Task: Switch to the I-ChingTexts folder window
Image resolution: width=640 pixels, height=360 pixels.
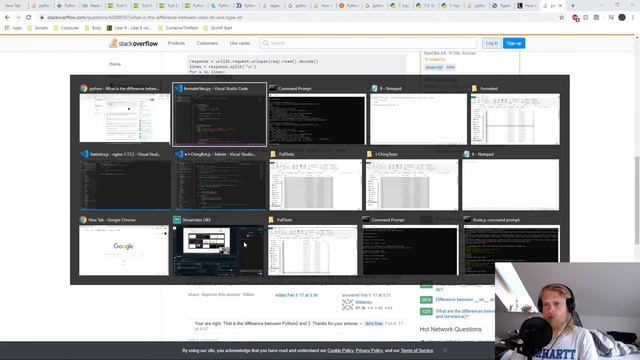Action: 412,180
